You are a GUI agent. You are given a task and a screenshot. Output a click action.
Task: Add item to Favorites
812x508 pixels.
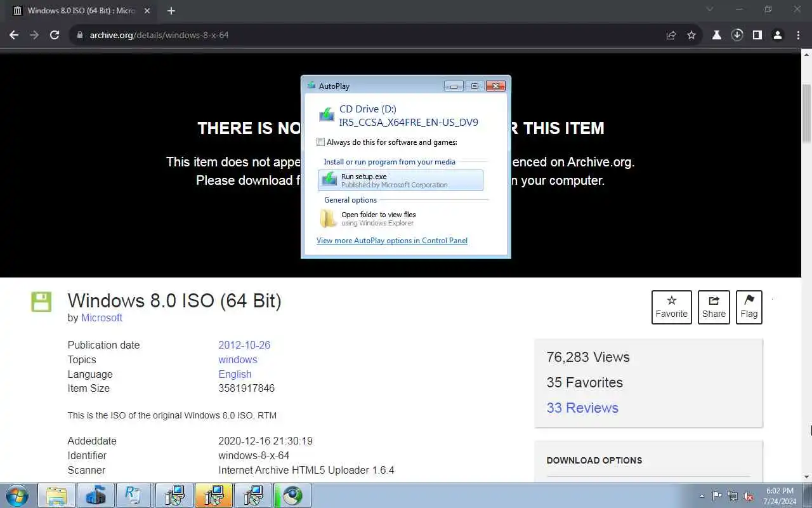click(671, 307)
